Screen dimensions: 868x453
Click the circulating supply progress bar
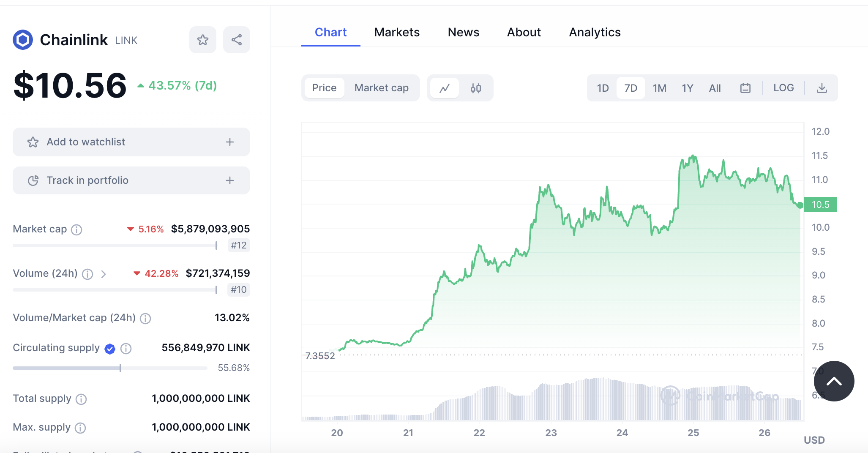tap(110, 368)
